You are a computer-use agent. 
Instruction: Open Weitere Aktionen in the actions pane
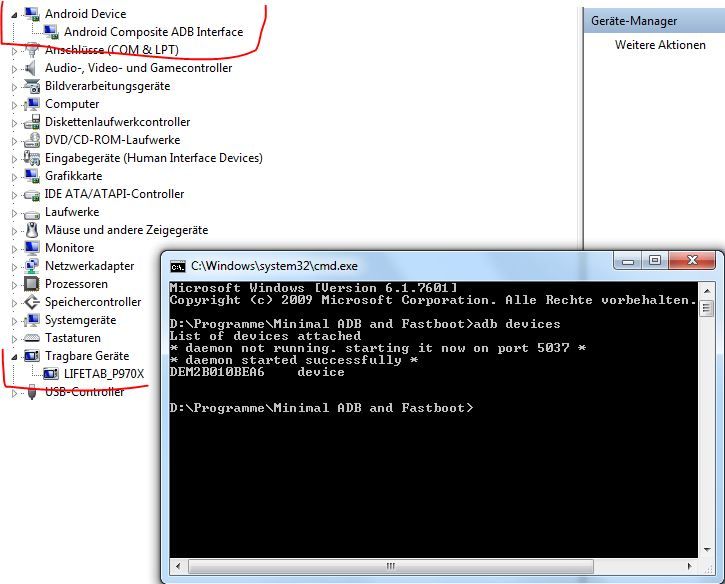[x=660, y=45]
